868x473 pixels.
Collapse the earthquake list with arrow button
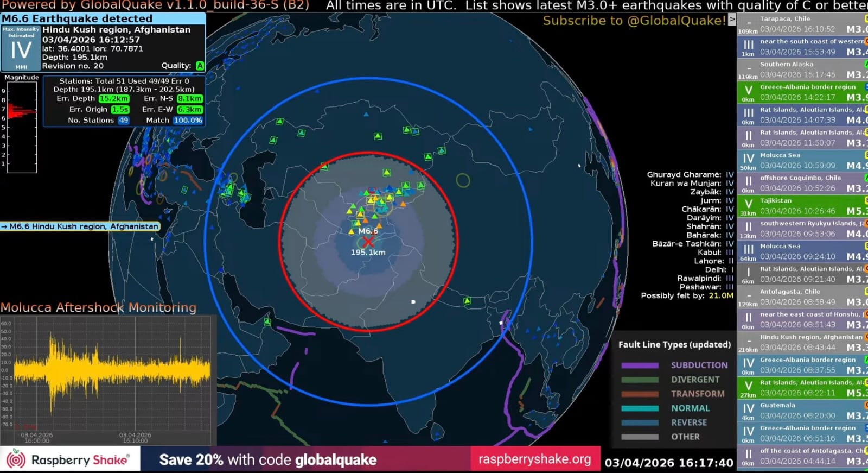tap(732, 20)
